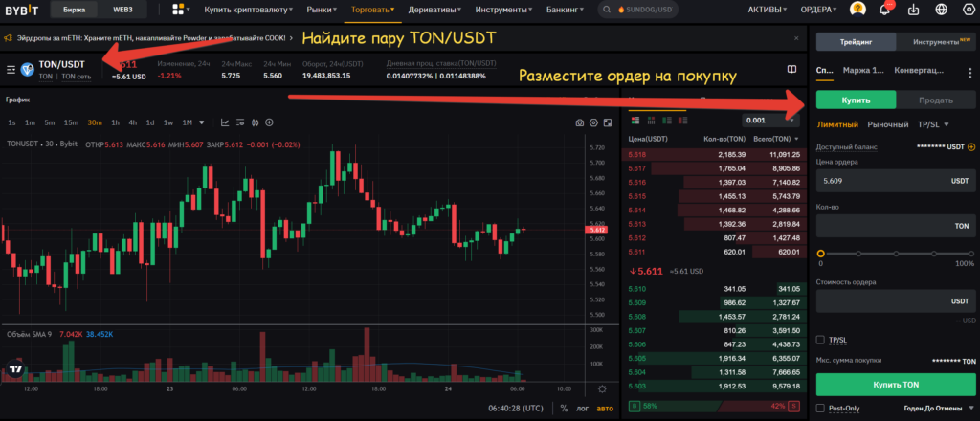Image resolution: width=980 pixels, height=421 pixels.
Task: Open Купить криптовалюту dropdown menu
Action: [x=250, y=10]
